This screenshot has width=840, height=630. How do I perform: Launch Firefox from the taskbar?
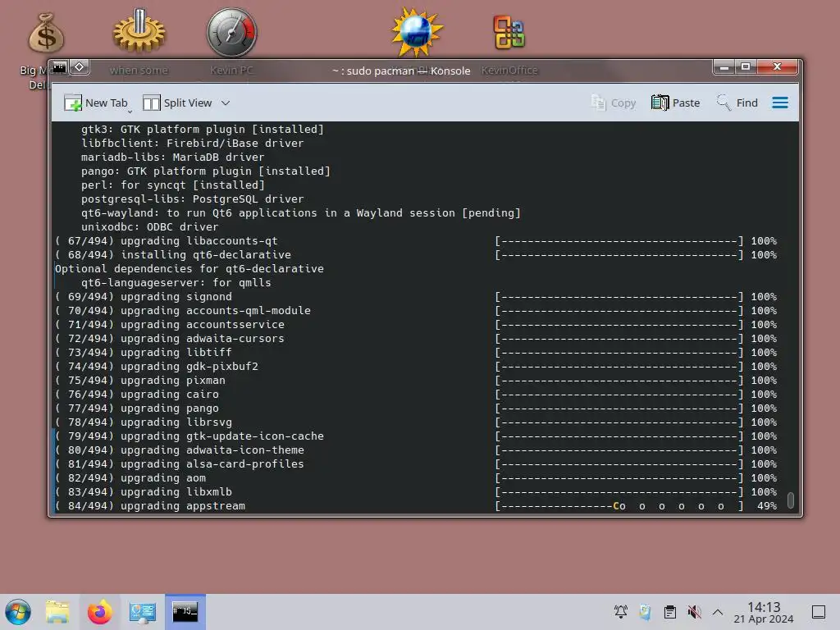click(x=99, y=612)
